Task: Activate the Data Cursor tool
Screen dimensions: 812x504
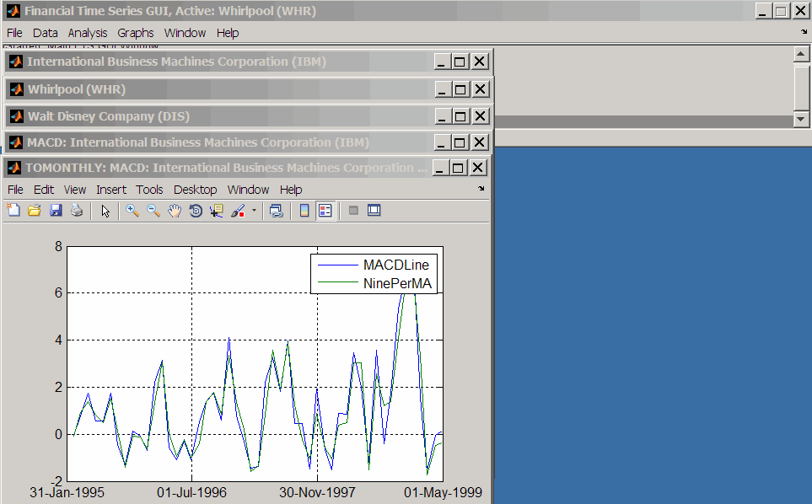Action: tap(216, 211)
